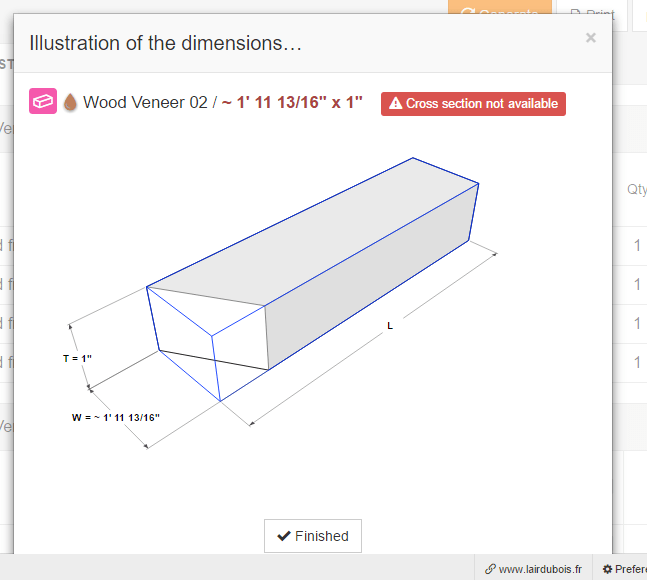Click the Cross section not available badge

(473, 104)
